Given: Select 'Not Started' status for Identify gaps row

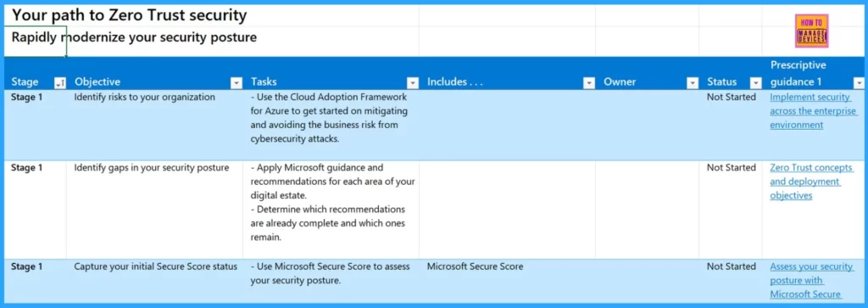Looking at the screenshot, I should pos(731,210).
